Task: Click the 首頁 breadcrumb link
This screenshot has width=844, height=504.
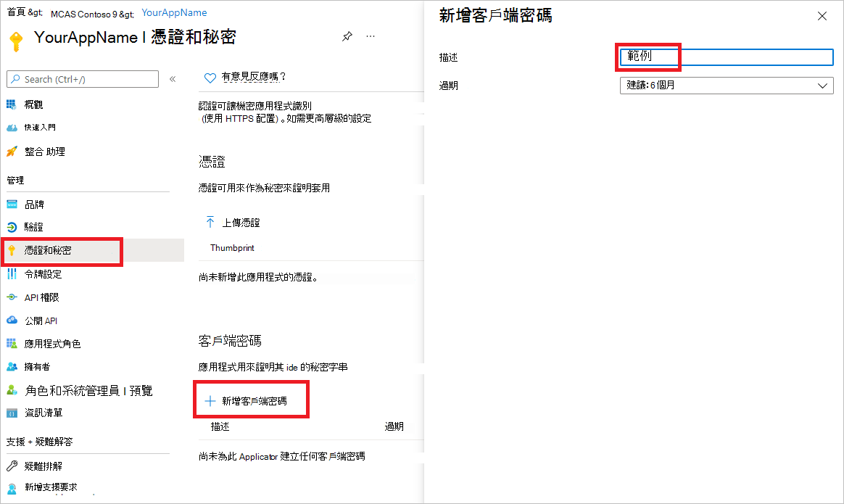Action: (x=16, y=12)
